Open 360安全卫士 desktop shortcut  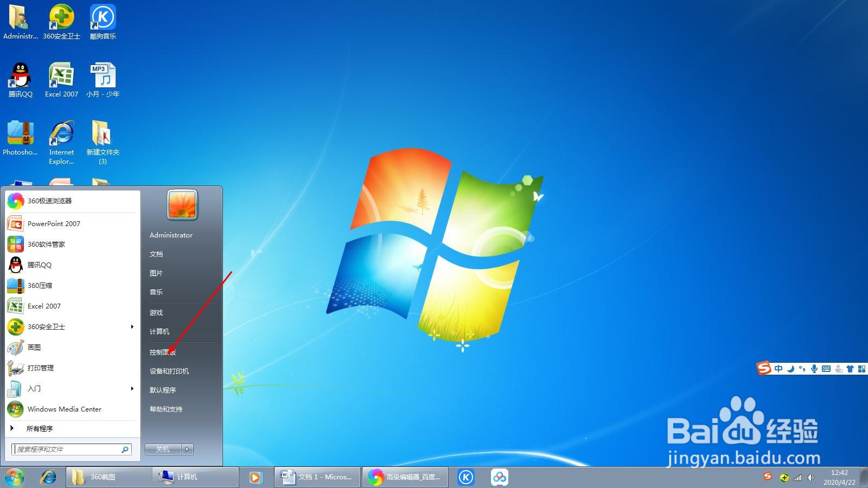click(62, 22)
